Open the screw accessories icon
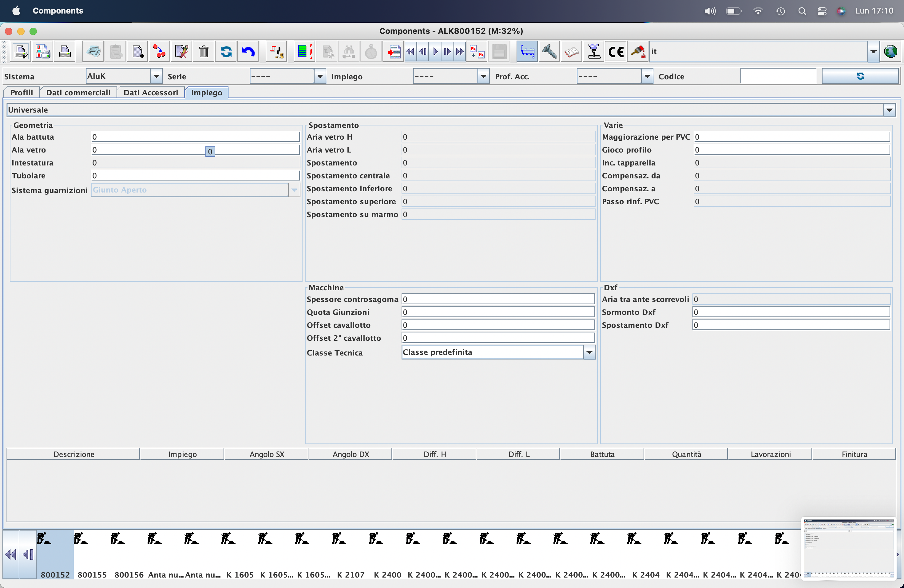The width and height of the screenshot is (904, 588). tap(549, 52)
